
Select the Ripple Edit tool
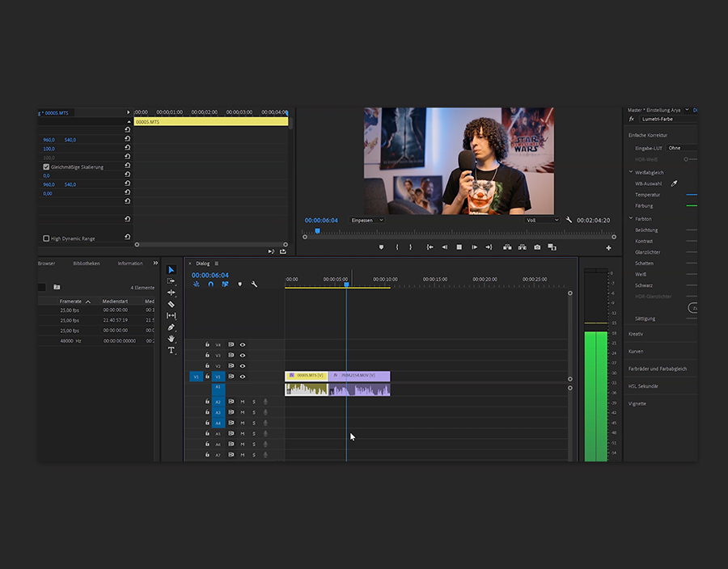171,293
